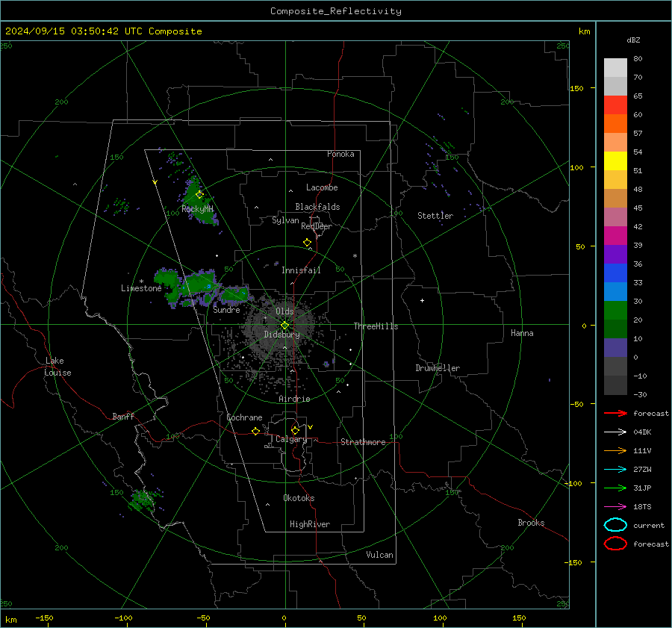The image size is (672, 628).
Task: Click the Okotoks town label
Action: [x=299, y=498]
